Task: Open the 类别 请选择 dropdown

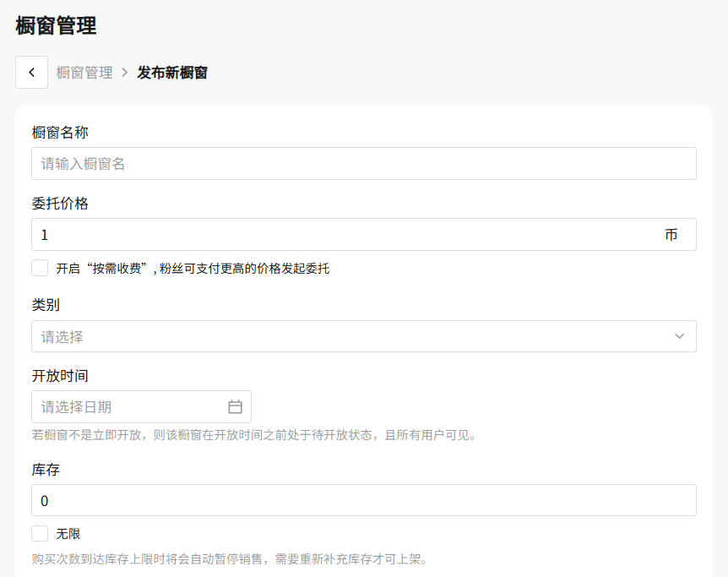Action: (363, 336)
